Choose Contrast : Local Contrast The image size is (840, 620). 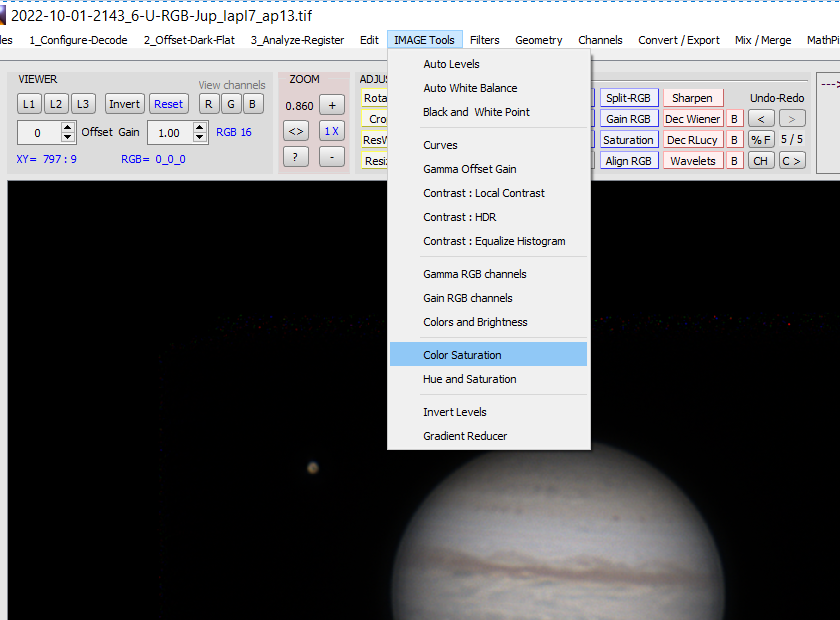(x=488, y=193)
